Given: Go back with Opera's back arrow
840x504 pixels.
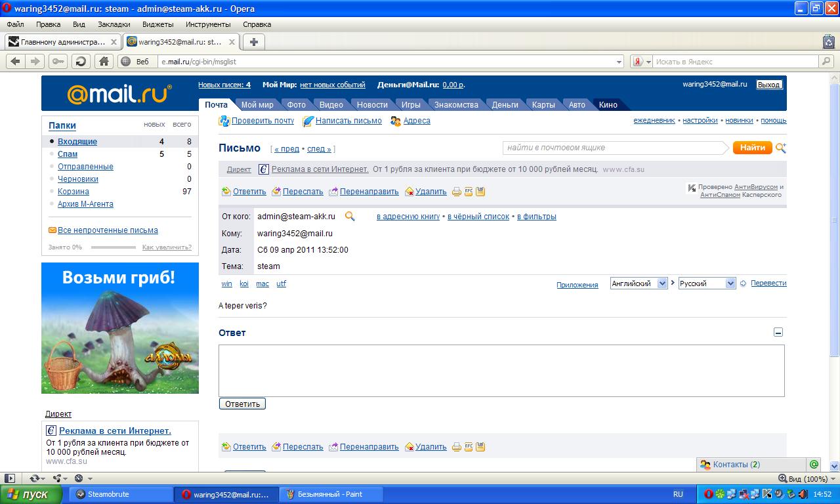Looking at the screenshot, I should (x=16, y=62).
